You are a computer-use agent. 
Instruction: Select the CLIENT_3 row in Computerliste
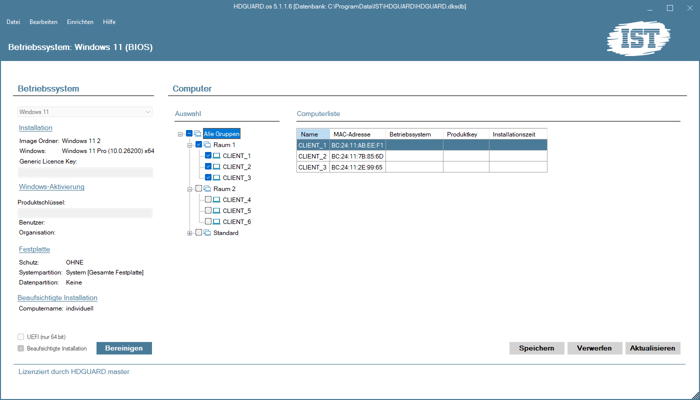pyautogui.click(x=422, y=167)
